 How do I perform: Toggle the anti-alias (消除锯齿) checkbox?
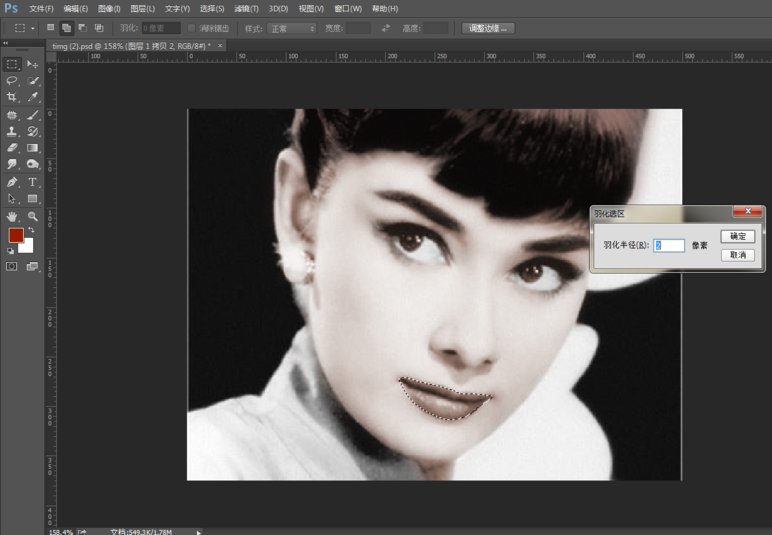(192, 28)
